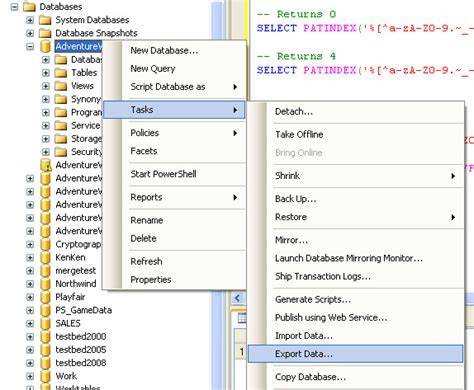The height and width of the screenshot is (390, 474).
Task: Select Start PowerShell menu entry
Action: 174,174
